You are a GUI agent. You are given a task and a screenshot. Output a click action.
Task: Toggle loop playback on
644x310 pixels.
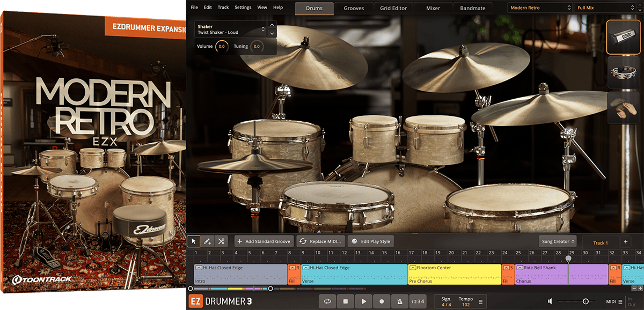tap(327, 301)
